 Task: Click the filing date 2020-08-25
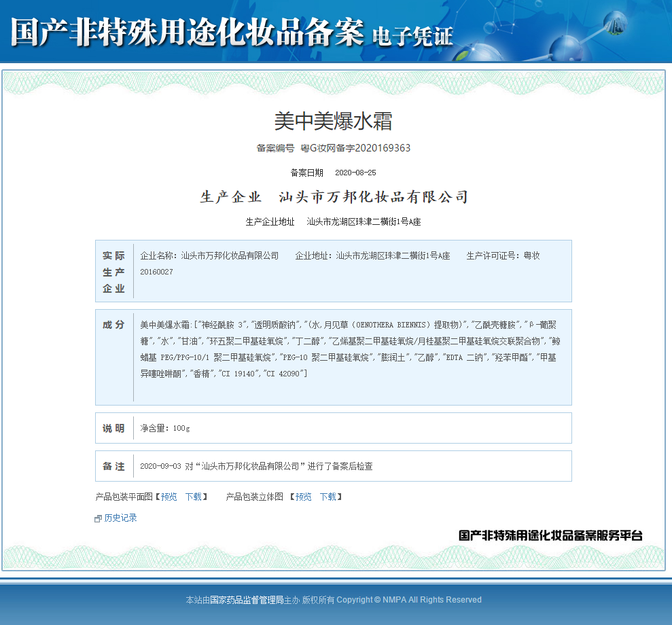(357, 173)
